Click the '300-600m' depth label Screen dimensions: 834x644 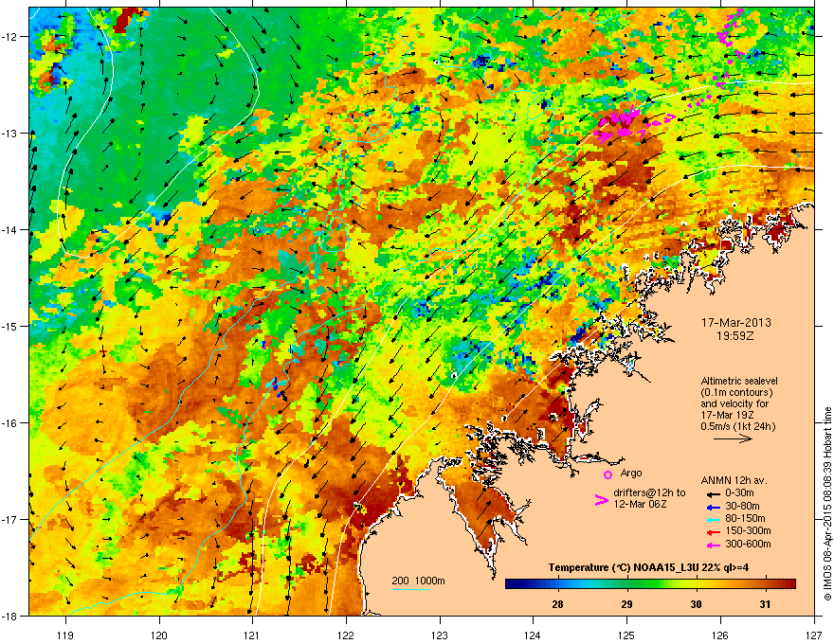click(749, 545)
